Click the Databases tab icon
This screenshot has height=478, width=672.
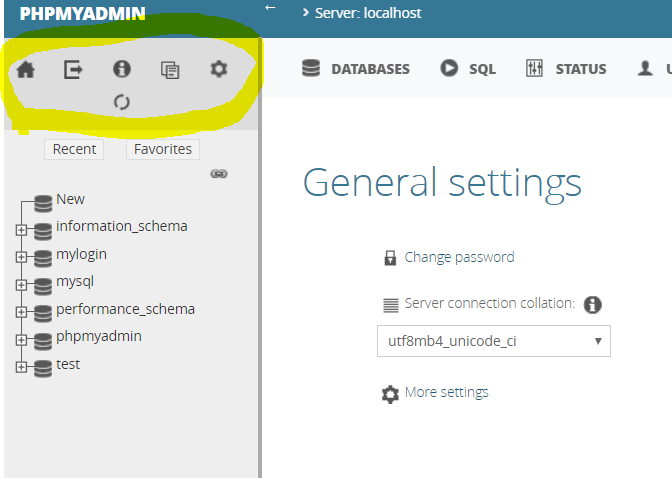(x=311, y=68)
